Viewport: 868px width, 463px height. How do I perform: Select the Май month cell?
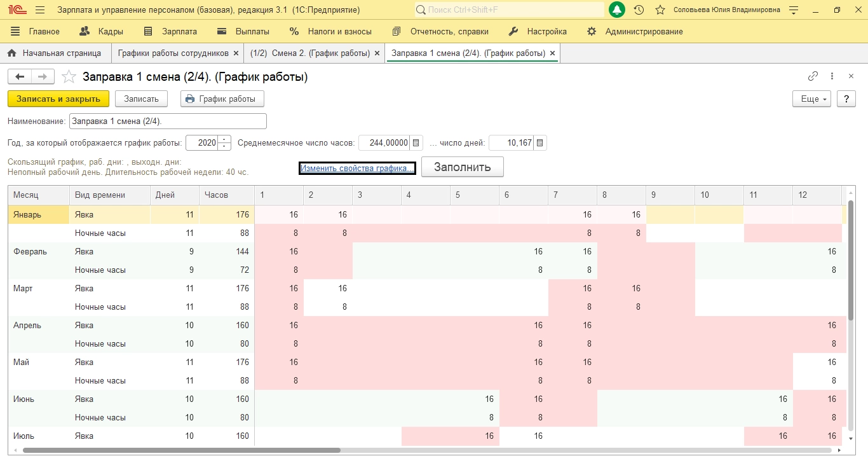coord(38,363)
